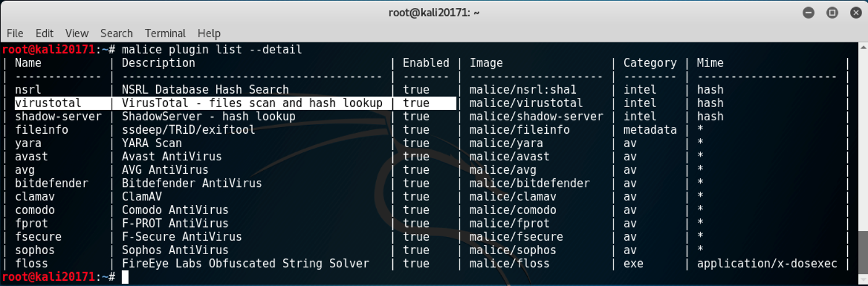The height and width of the screenshot is (286, 868).
Task: Click the malice plugin list --detail command
Action: [x=212, y=49]
